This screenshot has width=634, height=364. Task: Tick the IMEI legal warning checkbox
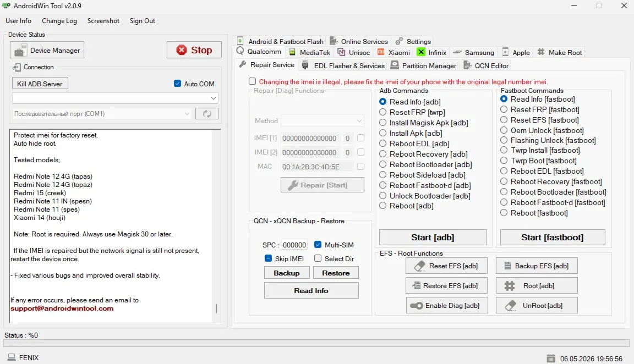(x=252, y=81)
